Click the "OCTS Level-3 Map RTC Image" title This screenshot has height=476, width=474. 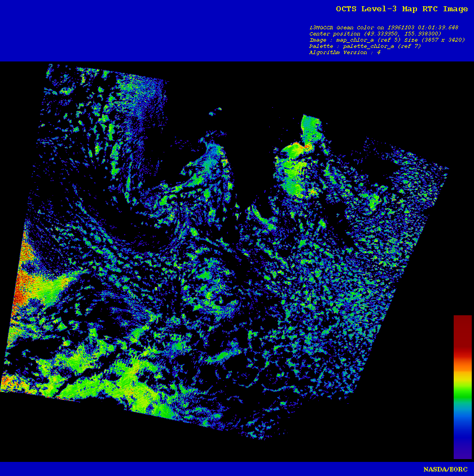click(x=401, y=8)
